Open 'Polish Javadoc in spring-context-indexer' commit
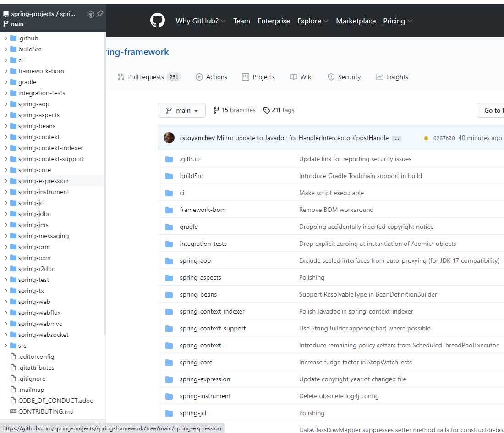 [356, 312]
